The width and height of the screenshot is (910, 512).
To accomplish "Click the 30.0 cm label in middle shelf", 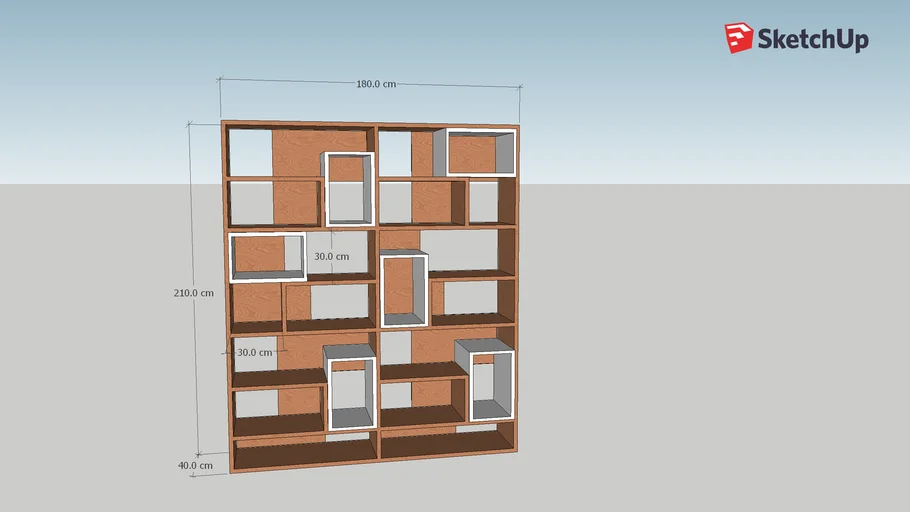I will [x=331, y=256].
